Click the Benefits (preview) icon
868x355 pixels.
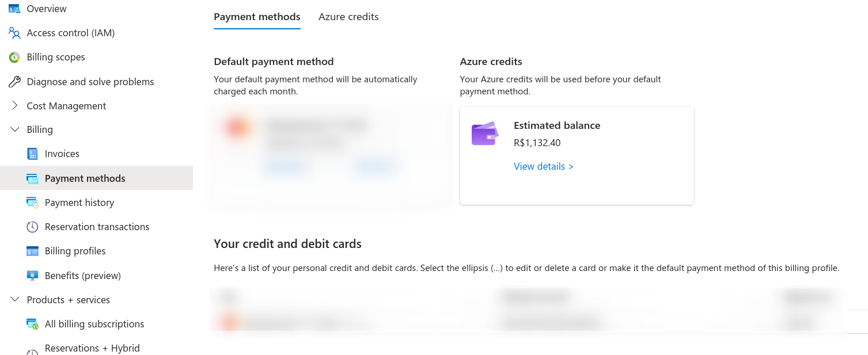click(32, 276)
